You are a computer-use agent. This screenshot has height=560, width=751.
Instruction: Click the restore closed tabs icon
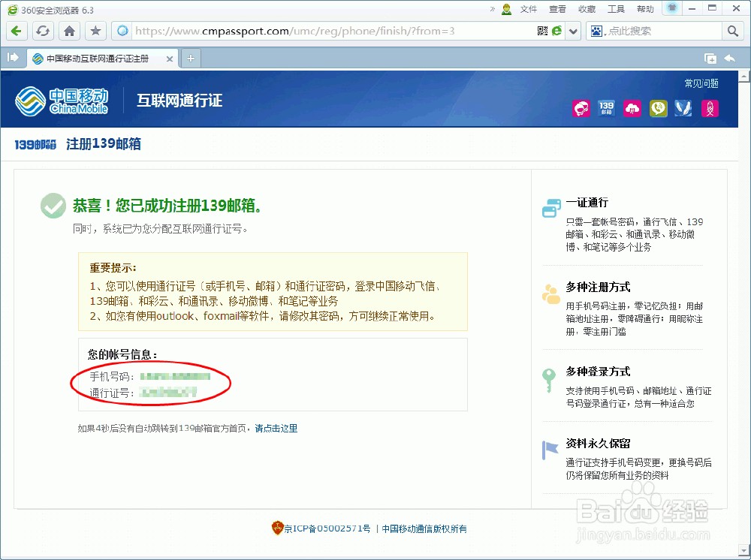710,59
